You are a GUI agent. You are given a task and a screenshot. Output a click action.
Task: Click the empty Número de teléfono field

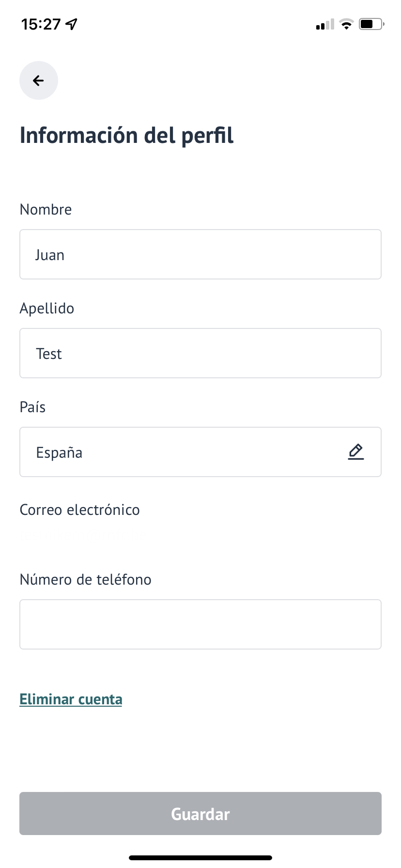point(200,624)
